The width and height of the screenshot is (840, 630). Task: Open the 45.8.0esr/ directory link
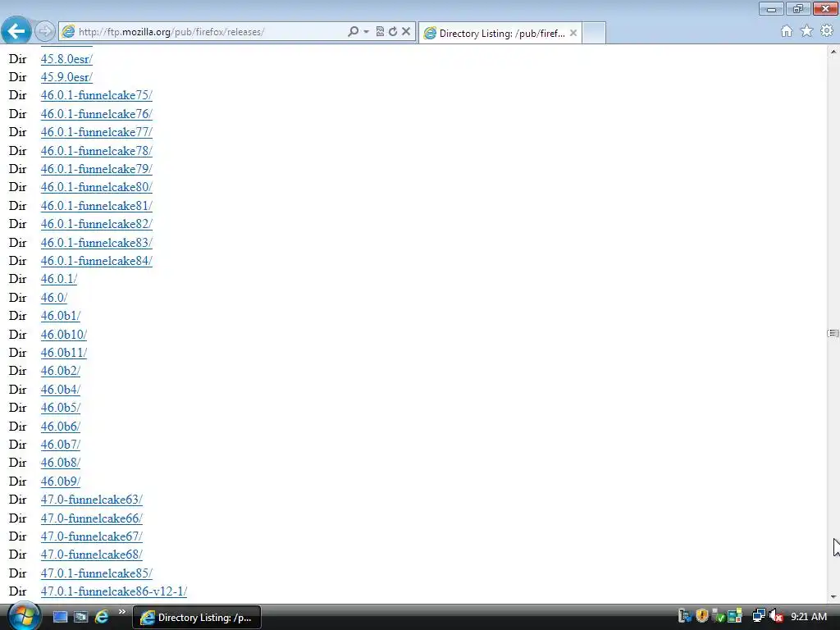click(66, 59)
